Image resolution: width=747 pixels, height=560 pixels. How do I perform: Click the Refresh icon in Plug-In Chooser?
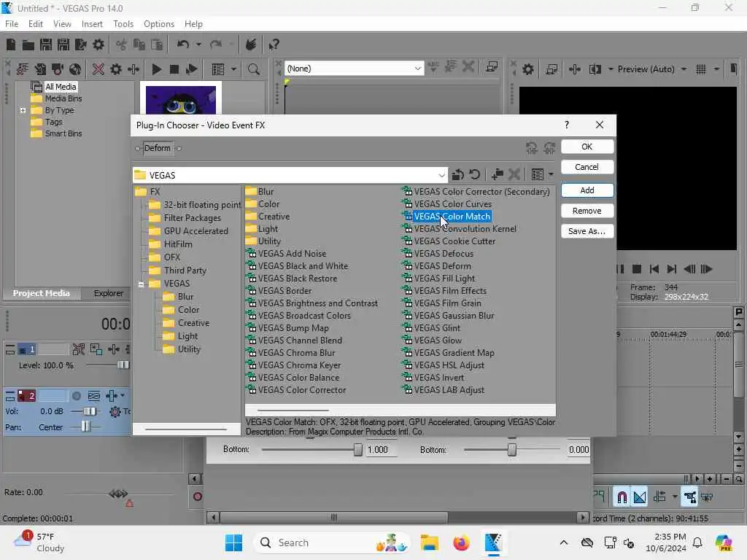click(474, 175)
